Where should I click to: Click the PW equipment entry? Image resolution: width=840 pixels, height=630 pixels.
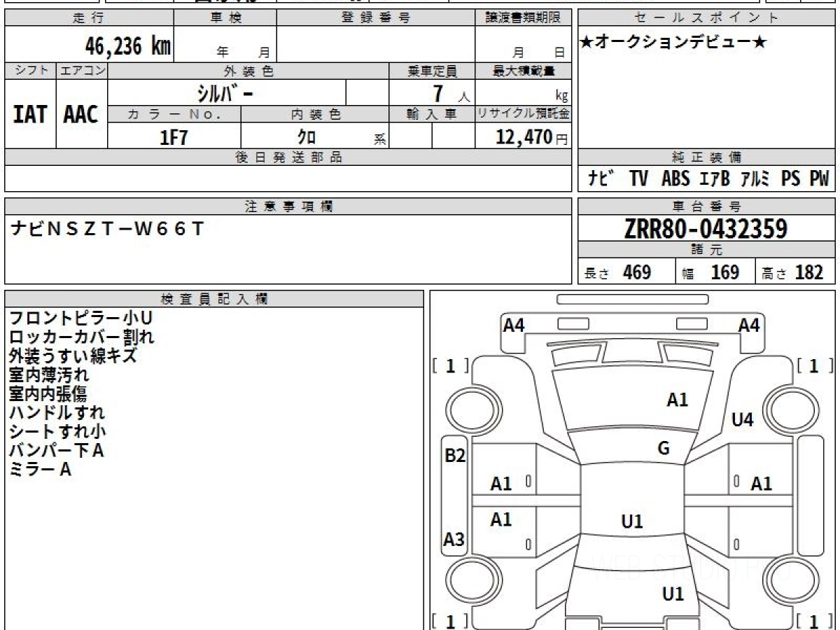point(819,179)
